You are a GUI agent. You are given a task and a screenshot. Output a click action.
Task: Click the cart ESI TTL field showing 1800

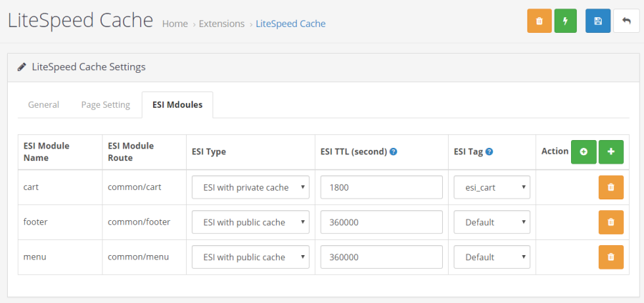381,187
